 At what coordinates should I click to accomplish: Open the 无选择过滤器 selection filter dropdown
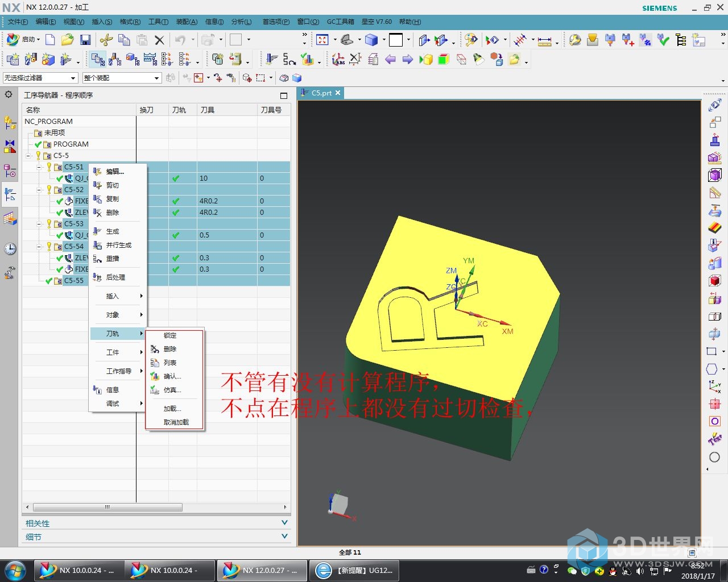coord(40,78)
